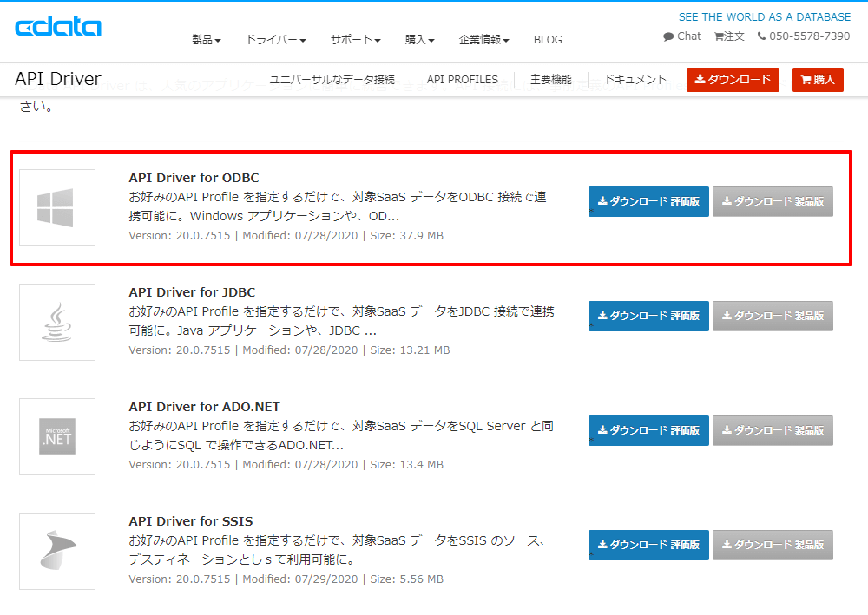Open the .NET icon for ADO.NET driver

[x=57, y=436]
